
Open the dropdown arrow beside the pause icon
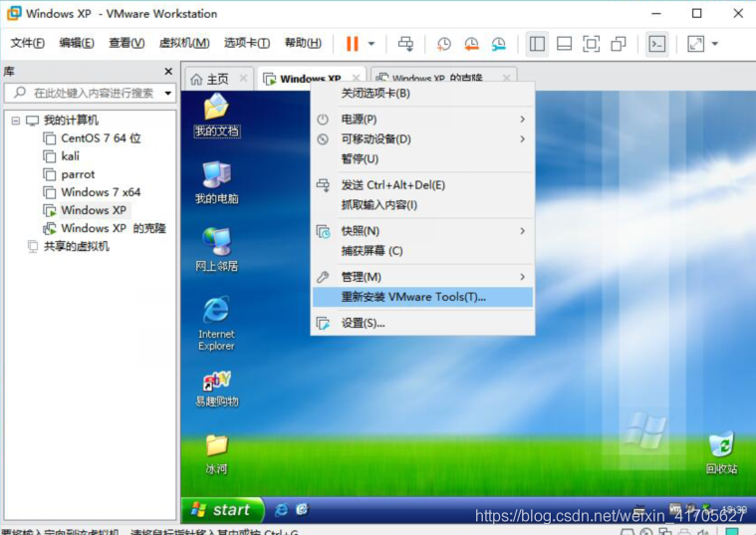tap(372, 44)
